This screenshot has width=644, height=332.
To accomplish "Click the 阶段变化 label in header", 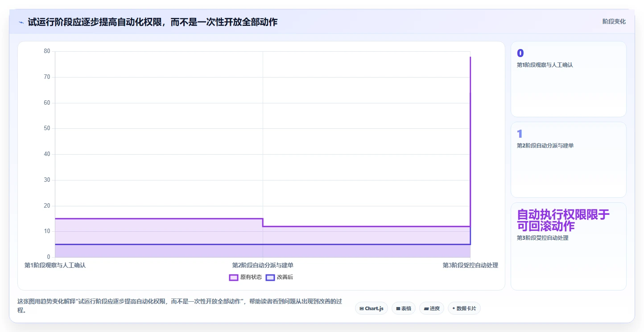I will click(x=614, y=21).
